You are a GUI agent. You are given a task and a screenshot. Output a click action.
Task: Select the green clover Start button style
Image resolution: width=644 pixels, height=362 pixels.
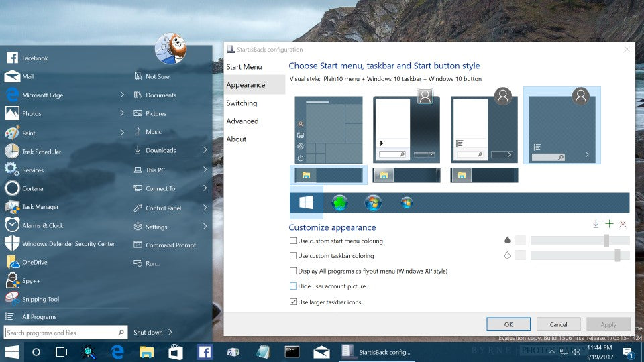pos(340,202)
